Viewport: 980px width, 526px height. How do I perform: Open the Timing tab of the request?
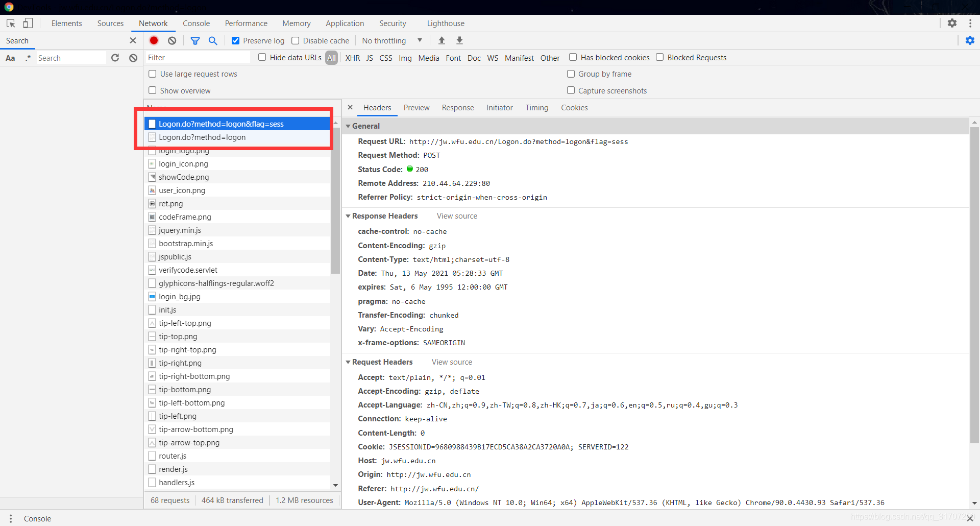[537, 107]
